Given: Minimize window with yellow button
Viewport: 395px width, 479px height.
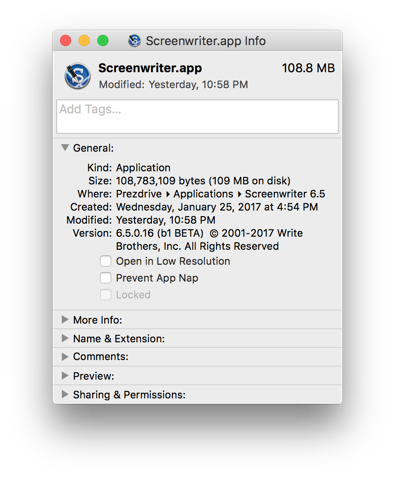Looking at the screenshot, I should (84, 41).
